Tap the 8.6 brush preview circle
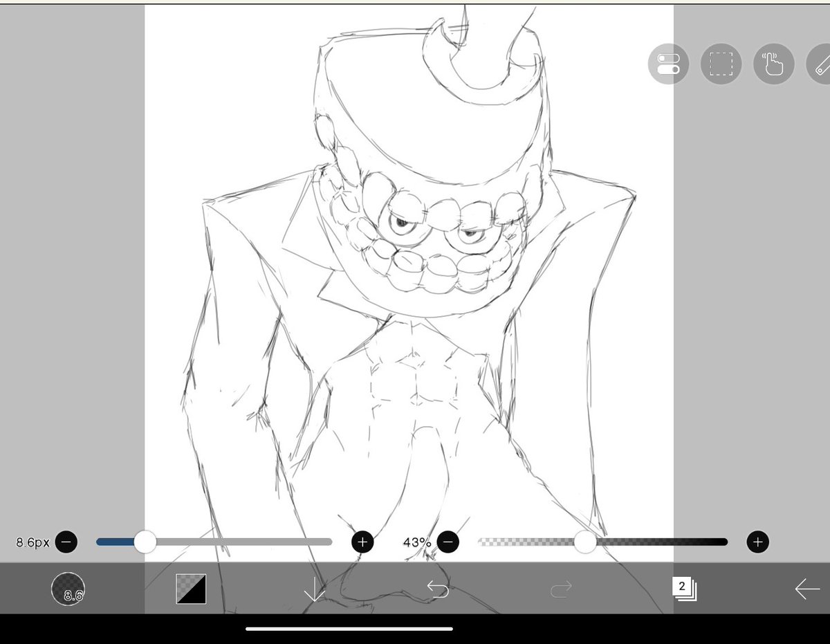The height and width of the screenshot is (644, 830). (x=68, y=590)
